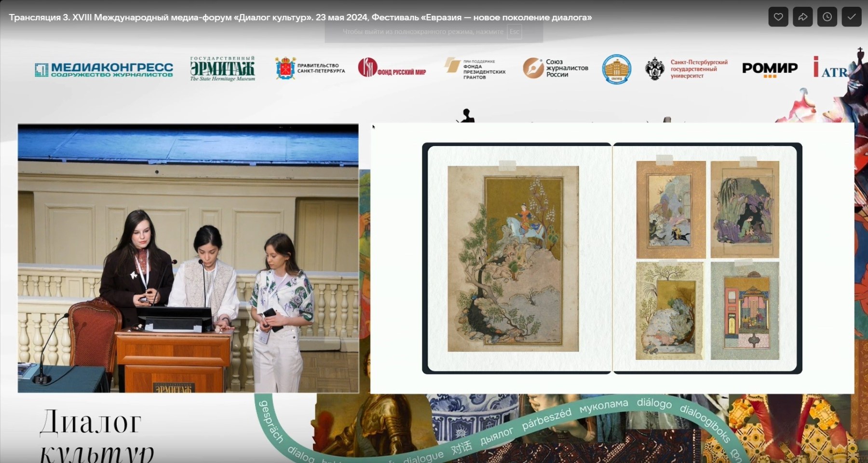
Task: Click the Санкт-Петербургский государственный университет logo
Action: (686, 69)
